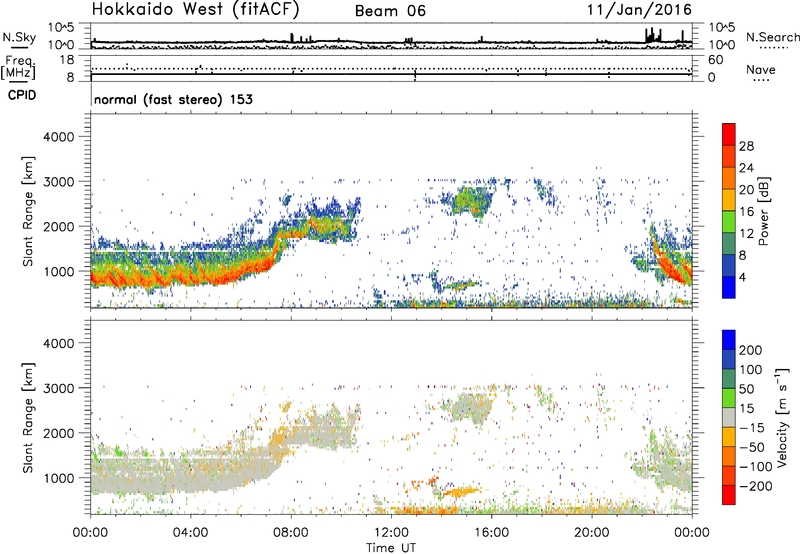Click the '24' value on the Power scale
The height and width of the screenshot is (554, 800).
(746, 168)
